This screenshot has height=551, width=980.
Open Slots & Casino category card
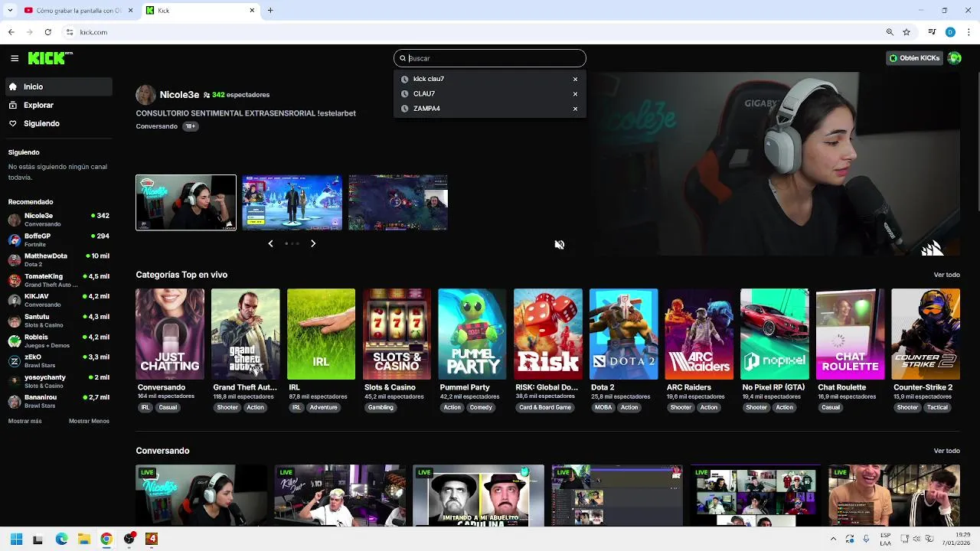(x=397, y=334)
